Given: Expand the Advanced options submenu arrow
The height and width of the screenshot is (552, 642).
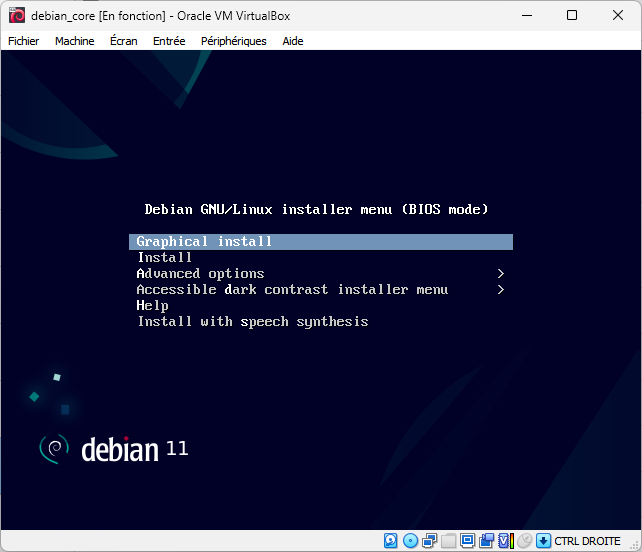Looking at the screenshot, I should [500, 274].
